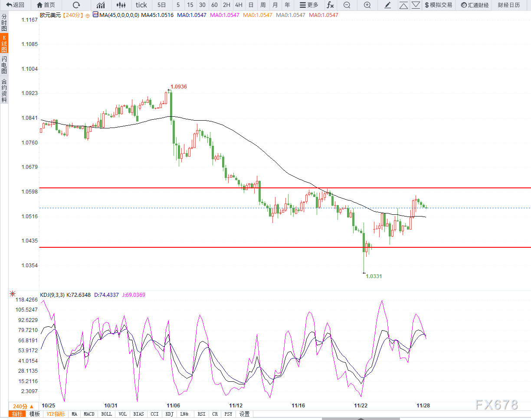Screen dimensions: 531x420
Task: Refresh the chart data
Action: 76,5
